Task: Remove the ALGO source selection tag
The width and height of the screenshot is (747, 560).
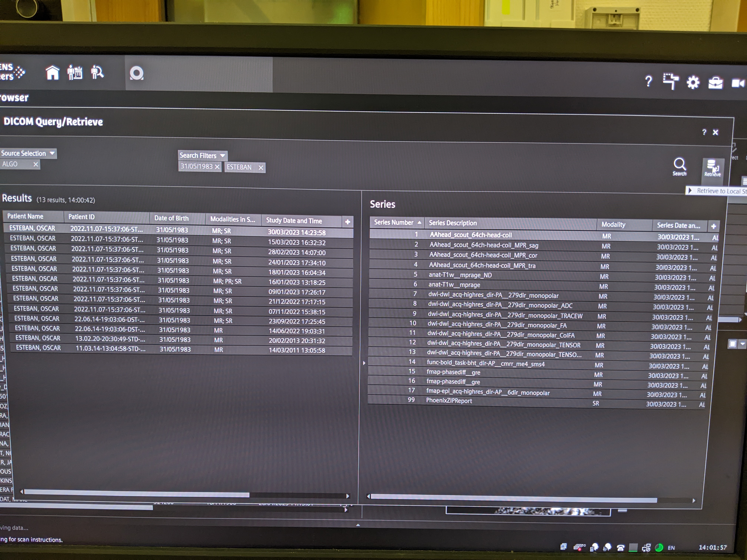Action: 35,164
